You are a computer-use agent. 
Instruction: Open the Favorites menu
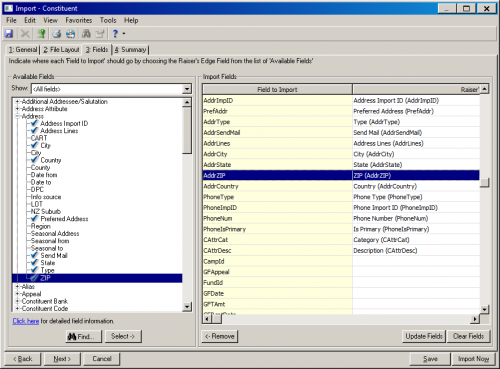click(x=79, y=20)
